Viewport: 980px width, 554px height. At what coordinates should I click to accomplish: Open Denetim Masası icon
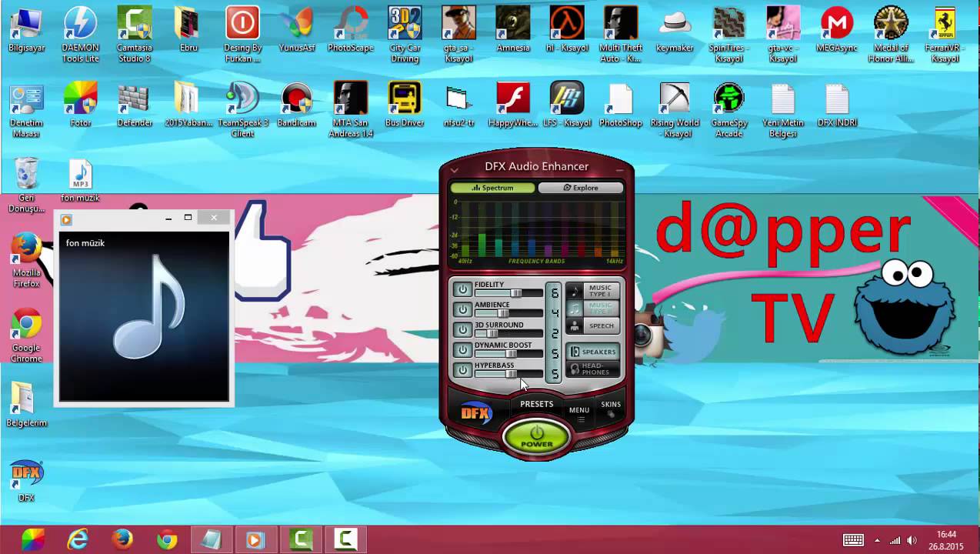coord(27,111)
